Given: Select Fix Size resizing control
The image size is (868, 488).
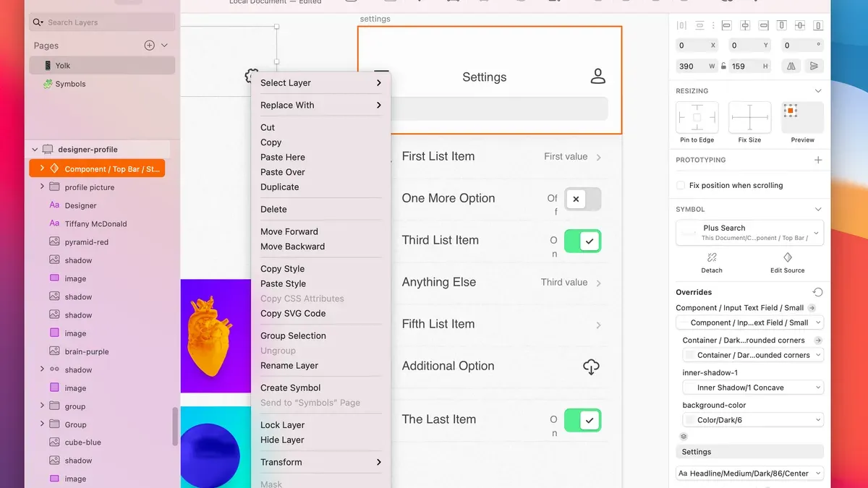Looking at the screenshot, I should click(749, 117).
